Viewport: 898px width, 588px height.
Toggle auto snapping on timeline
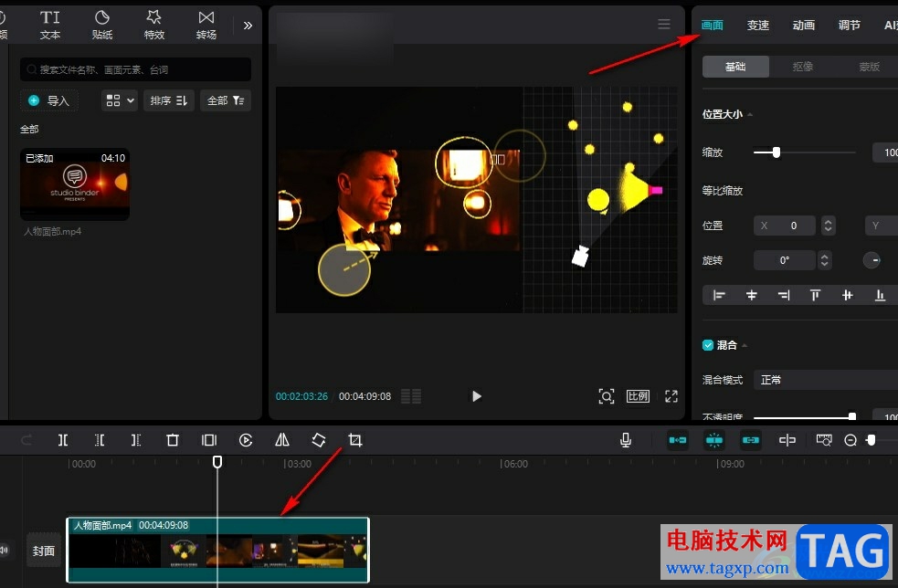point(714,440)
